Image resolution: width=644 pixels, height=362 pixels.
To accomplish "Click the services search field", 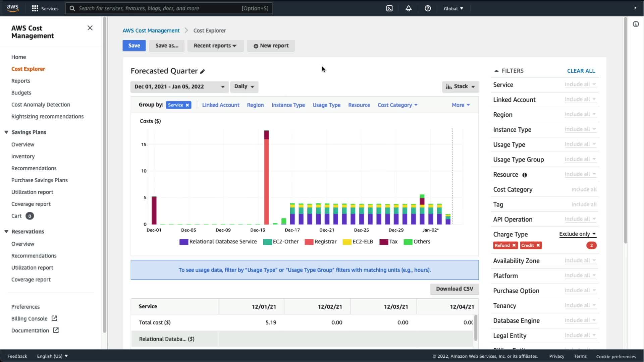I will 158,8.
